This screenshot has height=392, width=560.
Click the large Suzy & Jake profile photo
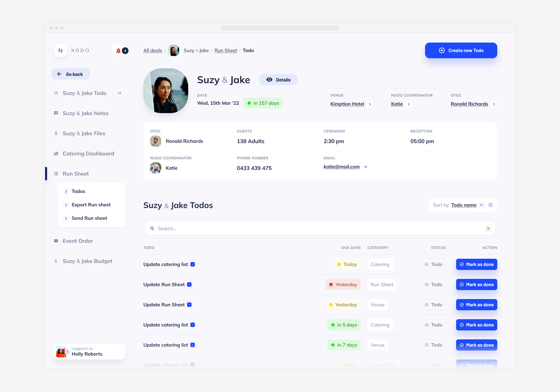166,91
